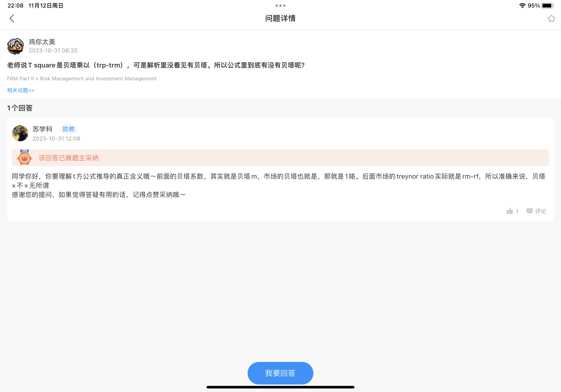Open comments via the speech bubble icon
The height and width of the screenshot is (392, 561).
(x=529, y=211)
